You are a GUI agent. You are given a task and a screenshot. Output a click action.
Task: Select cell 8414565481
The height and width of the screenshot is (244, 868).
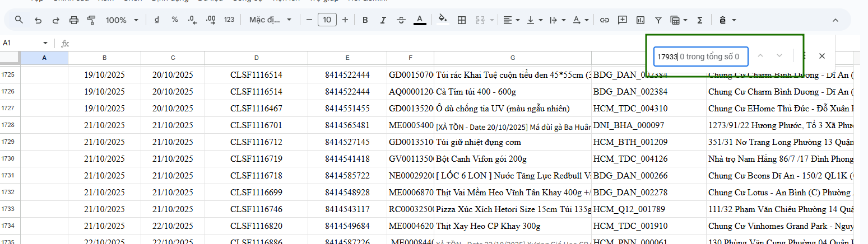click(347, 125)
